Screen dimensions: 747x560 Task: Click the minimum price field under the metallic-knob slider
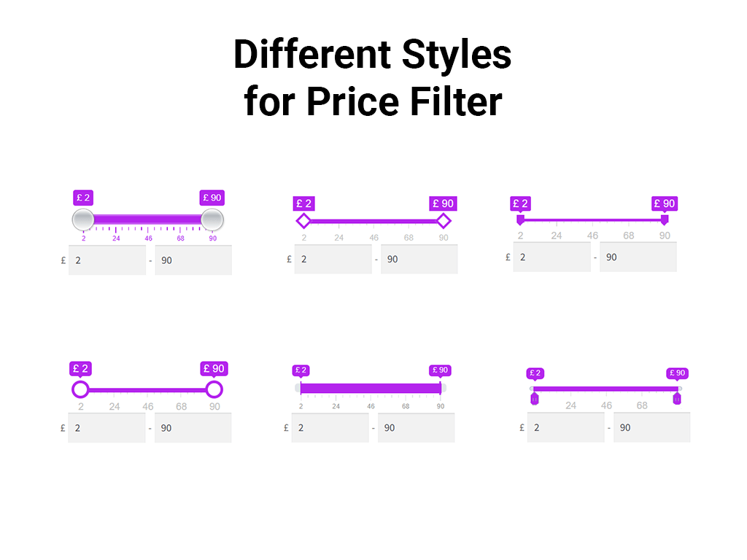[107, 260]
